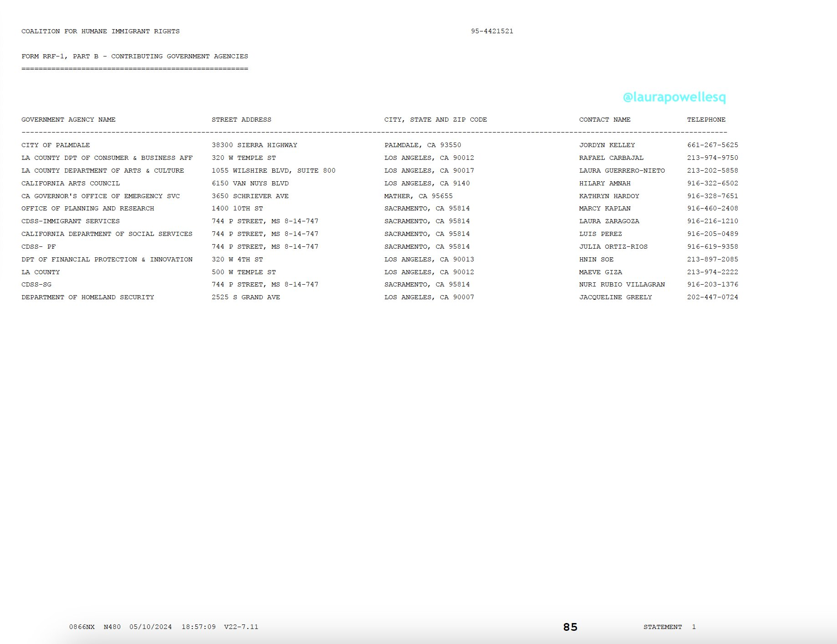Click phone number 916-216-1210

(713, 221)
